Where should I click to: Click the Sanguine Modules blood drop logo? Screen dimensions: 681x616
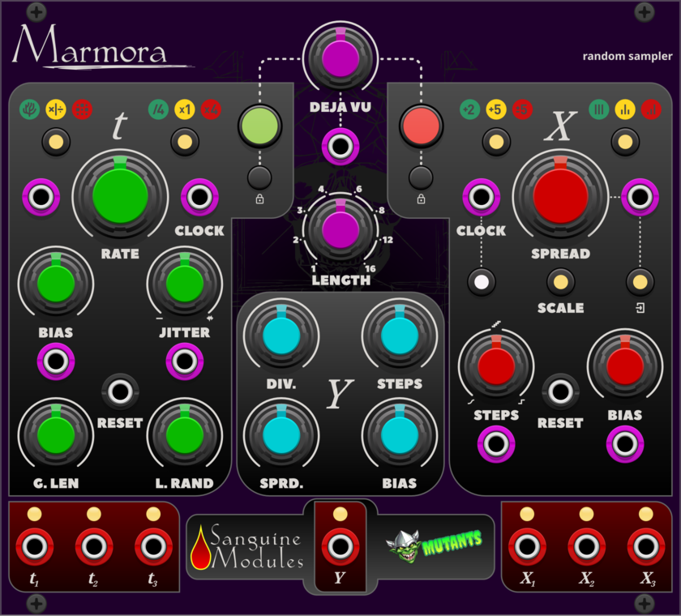pyautogui.click(x=200, y=548)
